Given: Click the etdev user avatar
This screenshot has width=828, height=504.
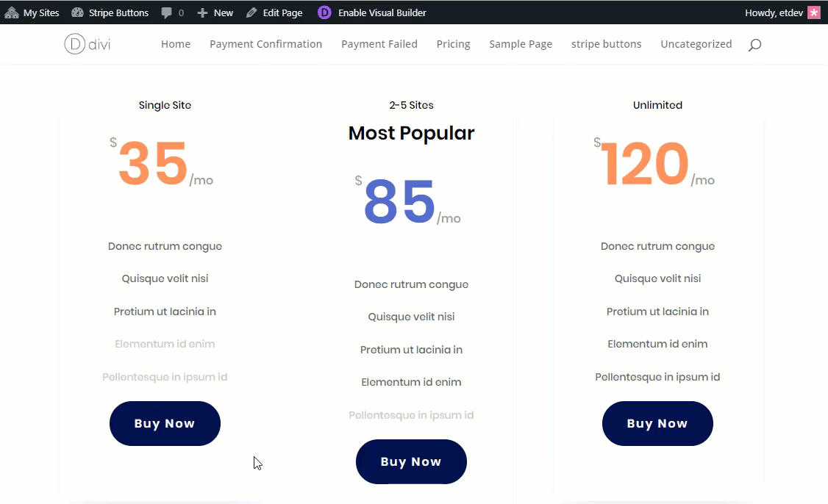Looking at the screenshot, I should pos(814,12).
